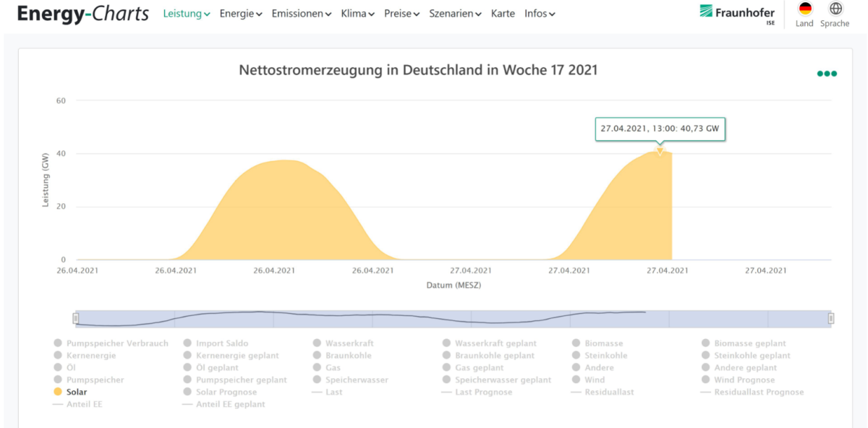Open the Szenarien navigation menu
This screenshot has height=428, width=868.
click(455, 14)
